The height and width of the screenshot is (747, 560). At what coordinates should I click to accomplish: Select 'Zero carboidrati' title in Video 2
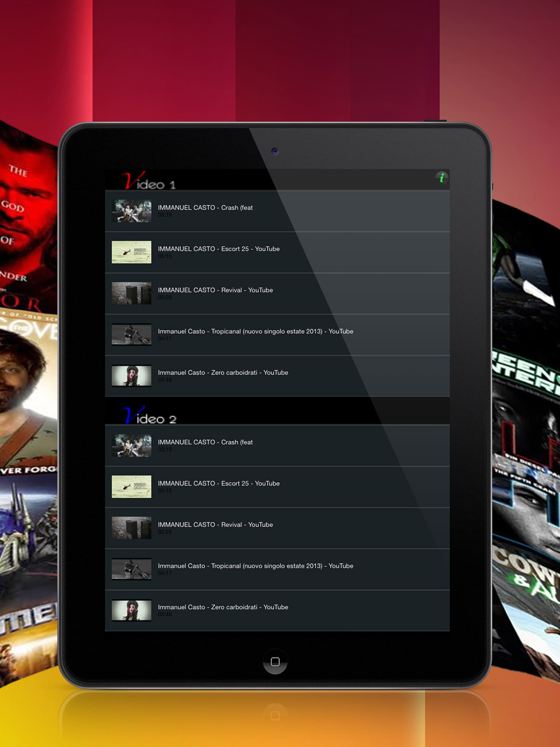point(223,607)
